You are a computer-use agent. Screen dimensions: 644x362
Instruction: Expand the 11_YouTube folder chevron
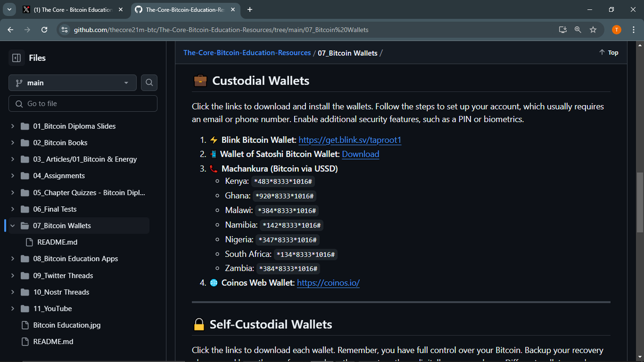tap(12, 309)
